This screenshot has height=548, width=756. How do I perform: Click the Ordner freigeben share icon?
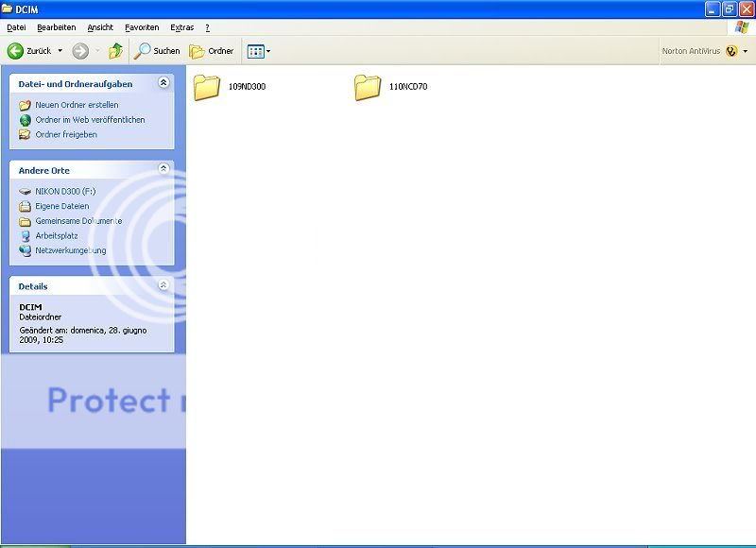click(26, 134)
